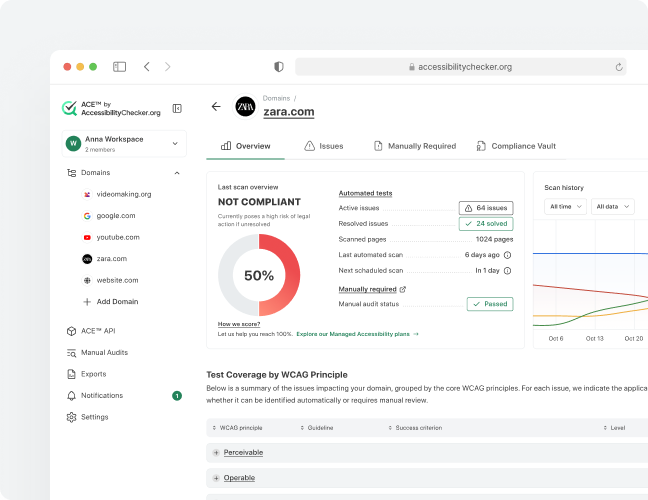
Task: Open Manual Audits
Action: pos(98,352)
